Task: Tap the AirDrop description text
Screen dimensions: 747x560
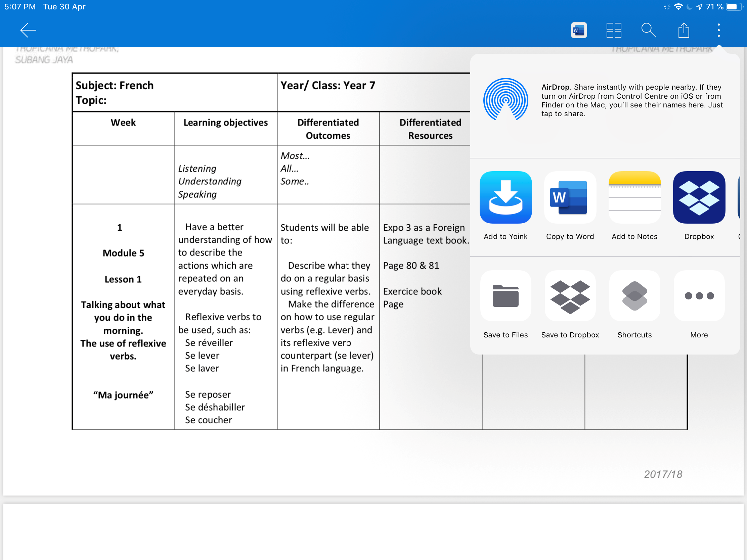Action: point(632,100)
